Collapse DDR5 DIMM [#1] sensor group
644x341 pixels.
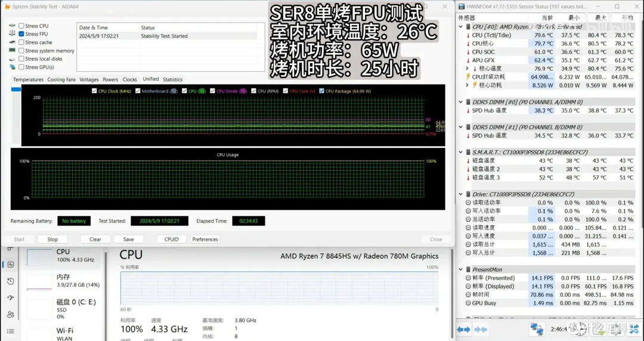click(x=461, y=127)
